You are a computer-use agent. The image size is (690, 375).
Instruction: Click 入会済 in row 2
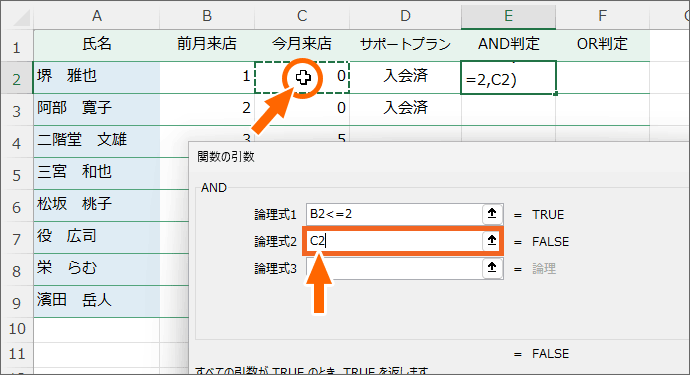tap(405, 77)
